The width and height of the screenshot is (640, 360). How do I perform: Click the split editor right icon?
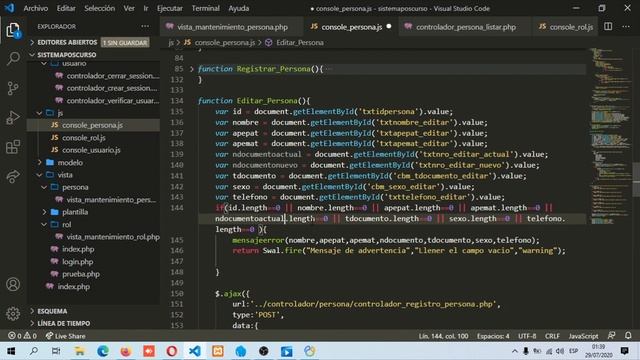tap(608, 27)
